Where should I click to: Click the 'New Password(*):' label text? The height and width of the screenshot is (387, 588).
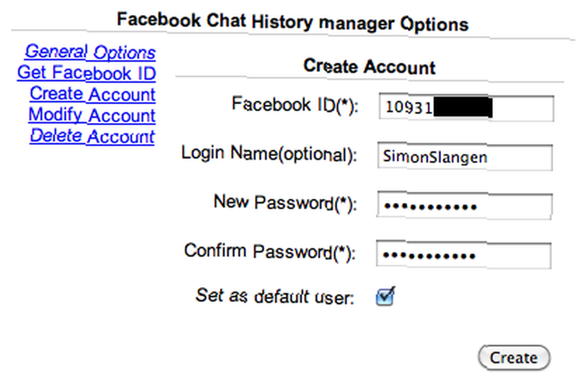coord(285,202)
